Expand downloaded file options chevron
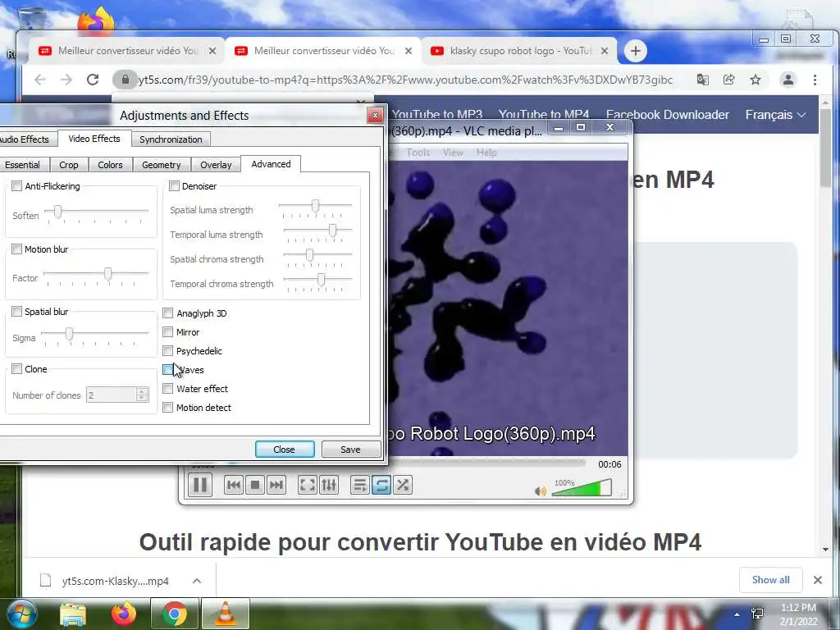Viewport: 840px width, 630px height. click(197, 581)
